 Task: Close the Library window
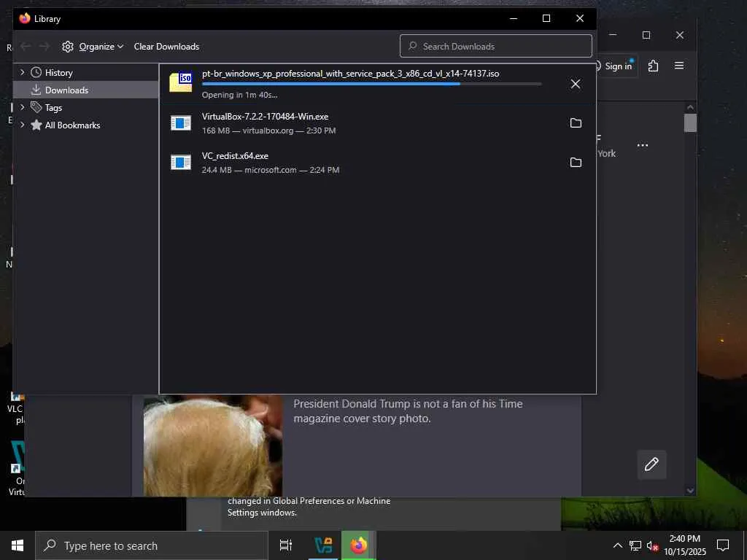pos(580,18)
